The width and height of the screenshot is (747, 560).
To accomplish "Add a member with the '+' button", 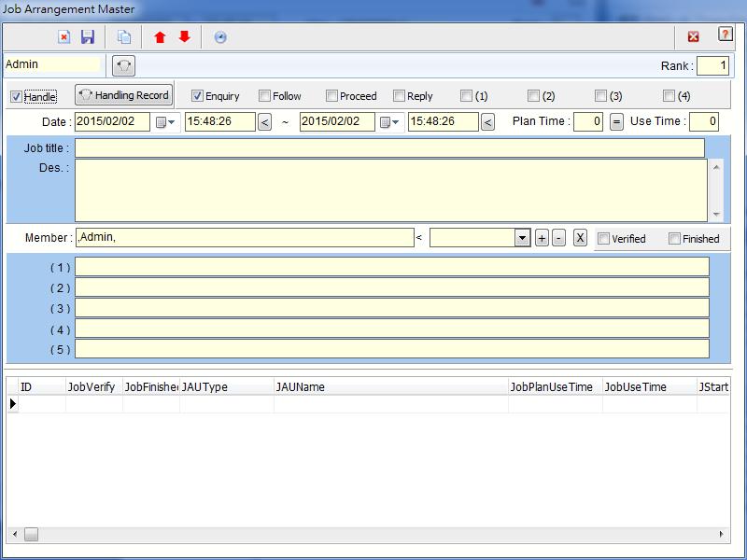I will pyautogui.click(x=542, y=238).
